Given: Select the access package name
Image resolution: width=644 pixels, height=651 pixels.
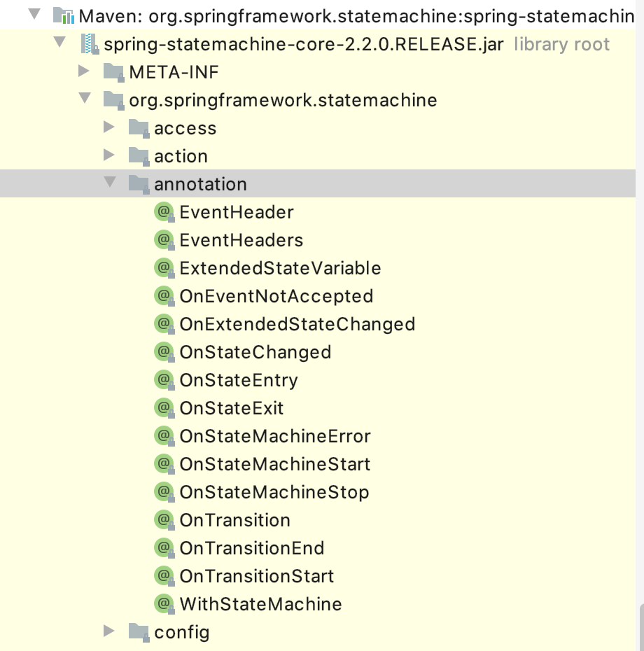Looking at the screenshot, I should 185,129.
